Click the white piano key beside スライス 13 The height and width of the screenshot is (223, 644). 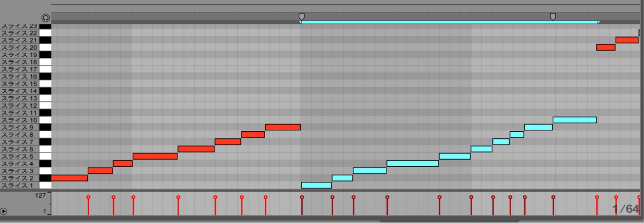(x=46, y=98)
